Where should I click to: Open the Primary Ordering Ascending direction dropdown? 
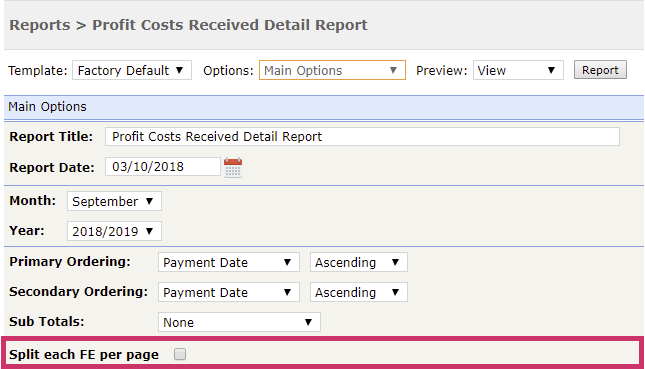click(x=358, y=262)
